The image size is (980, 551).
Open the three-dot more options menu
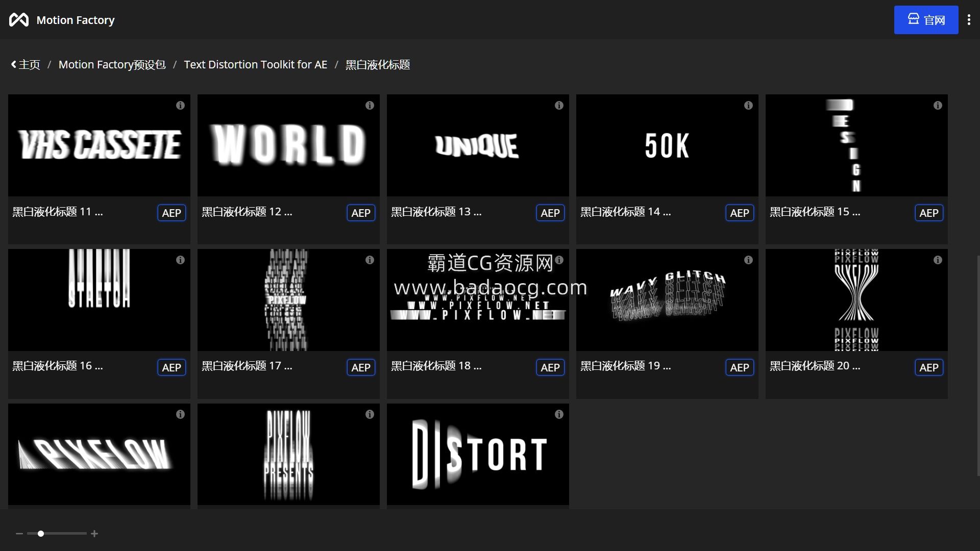(x=969, y=20)
